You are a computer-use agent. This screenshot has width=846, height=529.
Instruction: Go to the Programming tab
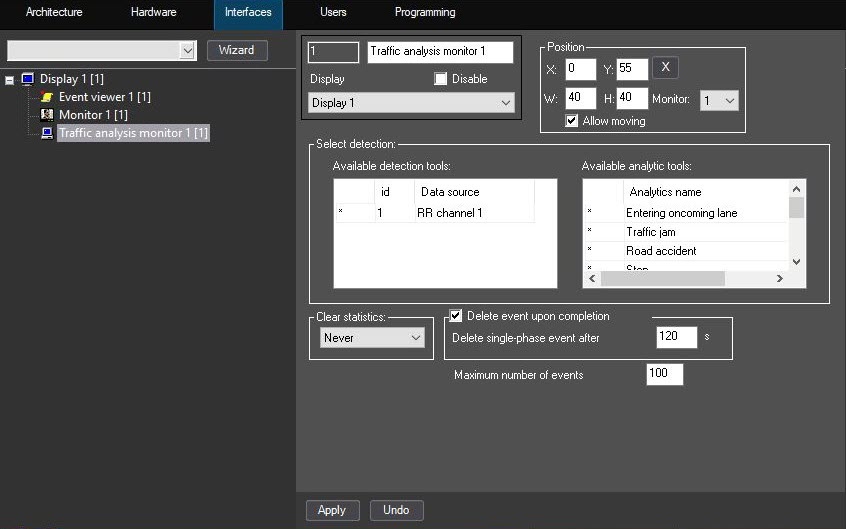coord(425,12)
